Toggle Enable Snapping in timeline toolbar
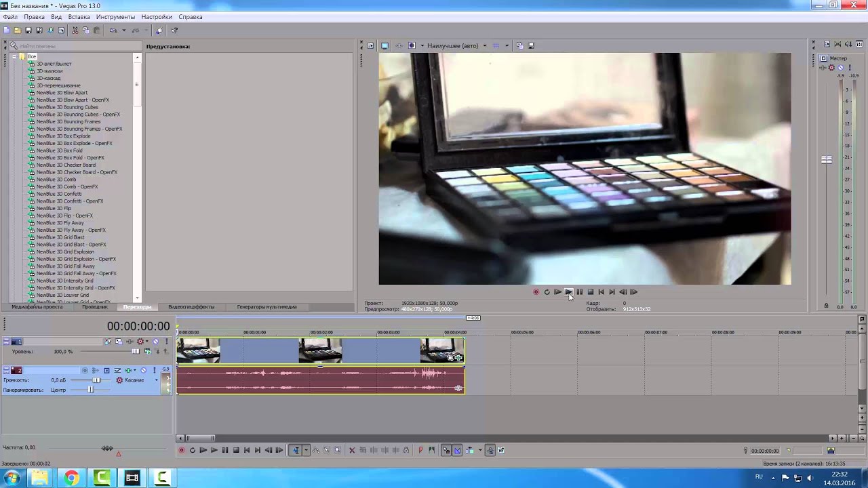The height and width of the screenshot is (488, 868). [x=446, y=450]
